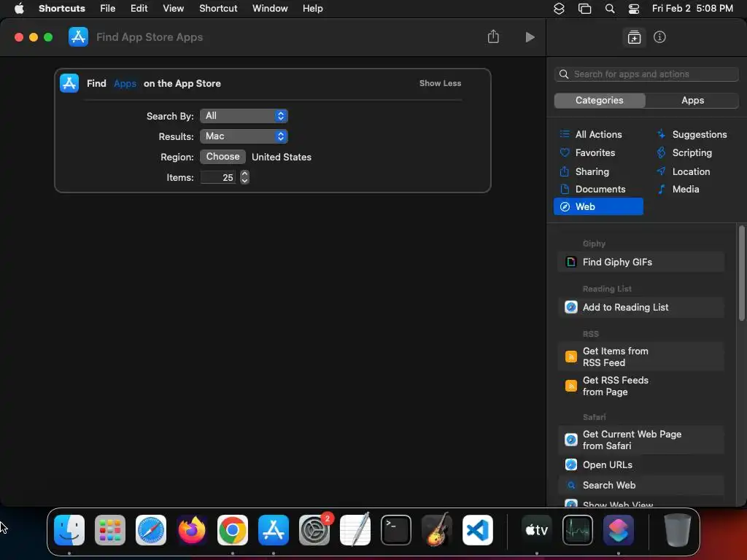Open Control Center in the menu bar
The width and height of the screenshot is (747, 560).
click(634, 9)
